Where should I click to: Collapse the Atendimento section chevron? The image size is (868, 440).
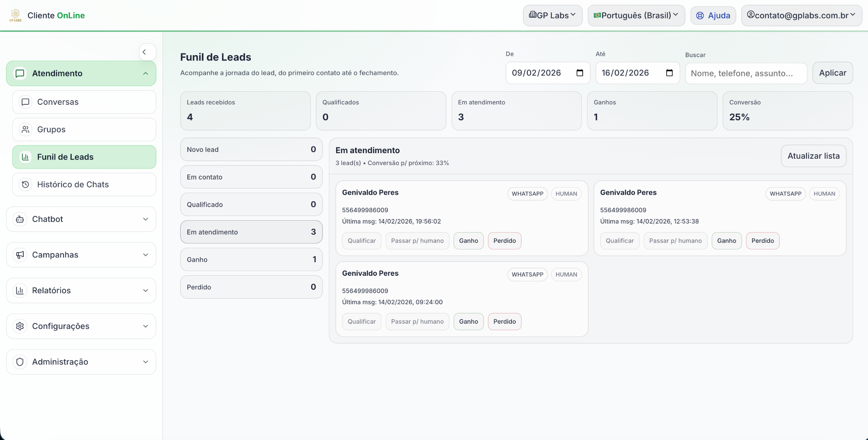point(145,73)
